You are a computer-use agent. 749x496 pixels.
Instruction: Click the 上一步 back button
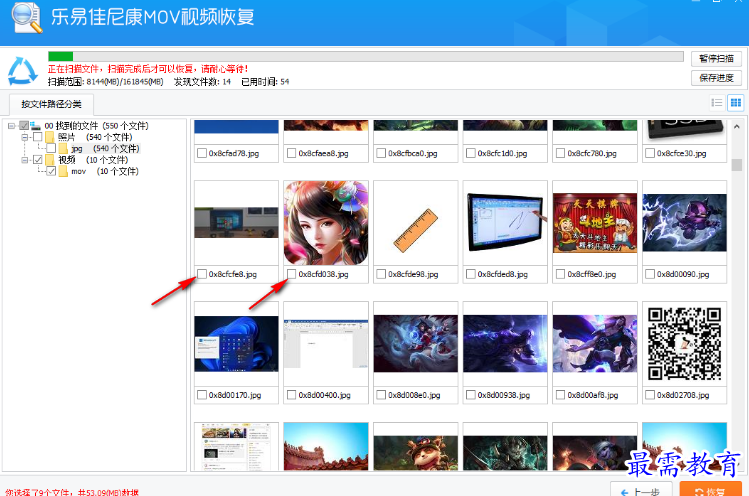(641, 490)
